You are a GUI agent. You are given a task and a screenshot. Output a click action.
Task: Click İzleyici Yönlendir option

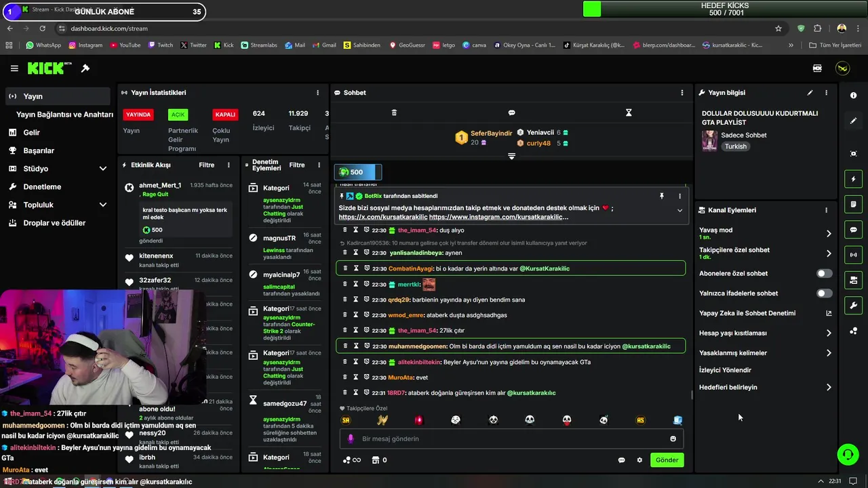(725, 370)
